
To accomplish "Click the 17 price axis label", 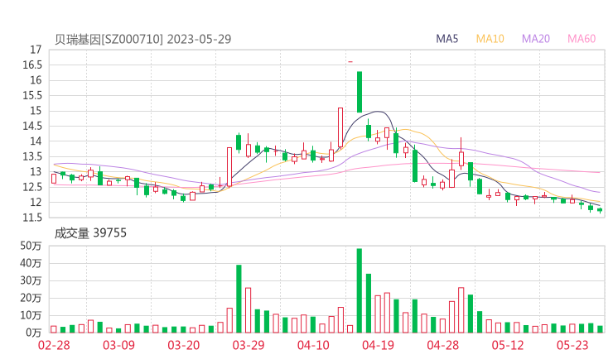I will click(x=36, y=50).
